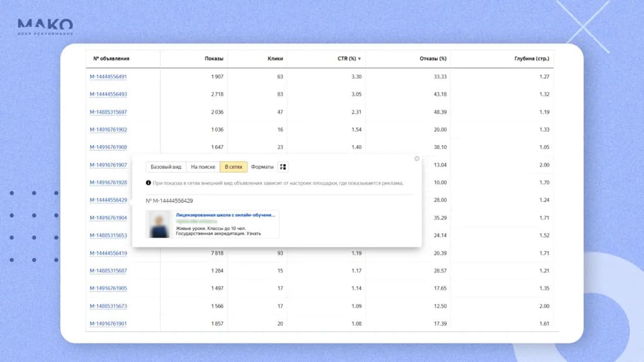Open the Форматы tab

262,167
